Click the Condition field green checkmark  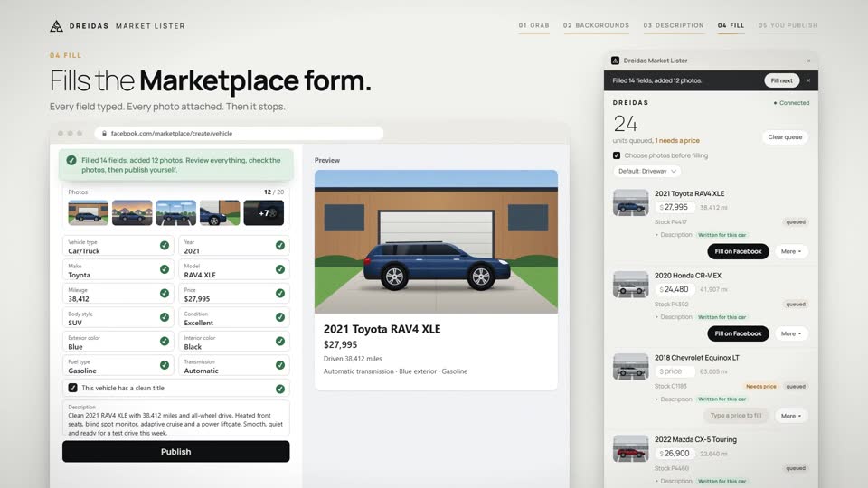point(280,317)
